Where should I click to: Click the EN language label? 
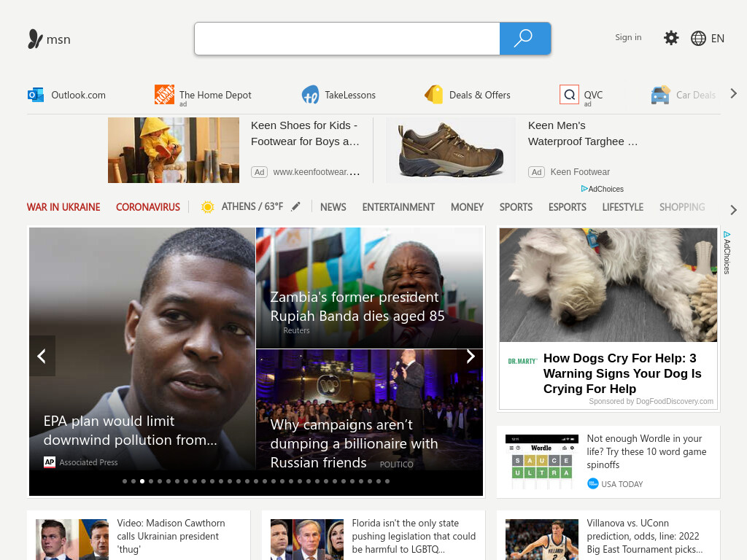coord(718,39)
